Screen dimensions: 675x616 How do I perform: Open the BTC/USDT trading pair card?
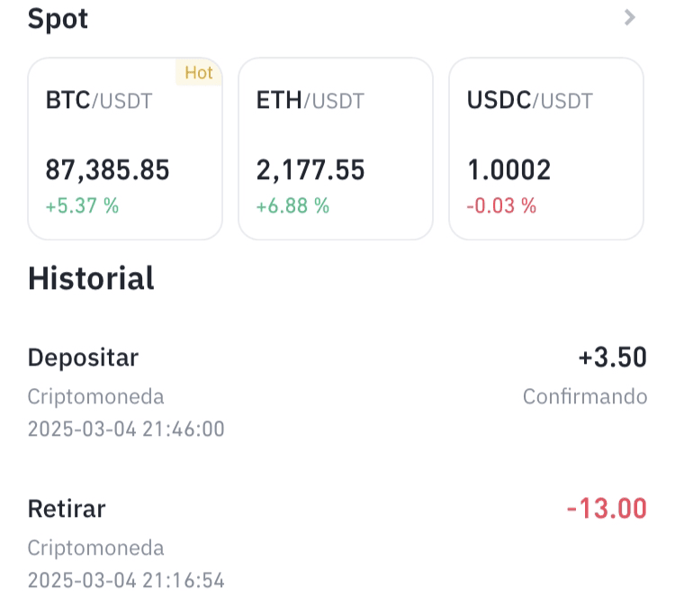coord(125,149)
